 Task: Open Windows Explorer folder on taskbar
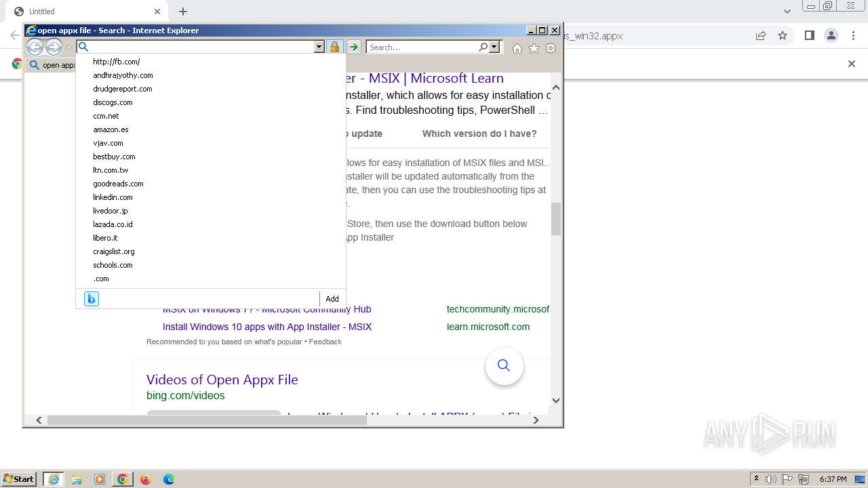pyautogui.click(x=77, y=479)
